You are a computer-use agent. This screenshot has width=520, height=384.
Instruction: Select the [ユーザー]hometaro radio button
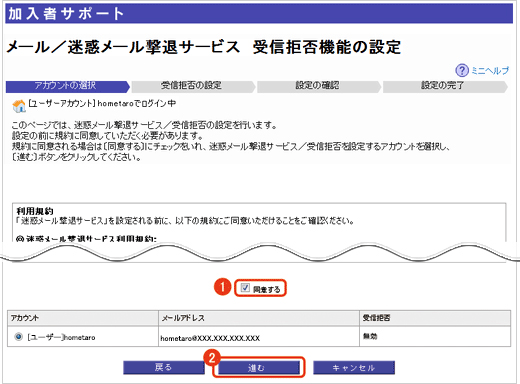coord(19,337)
